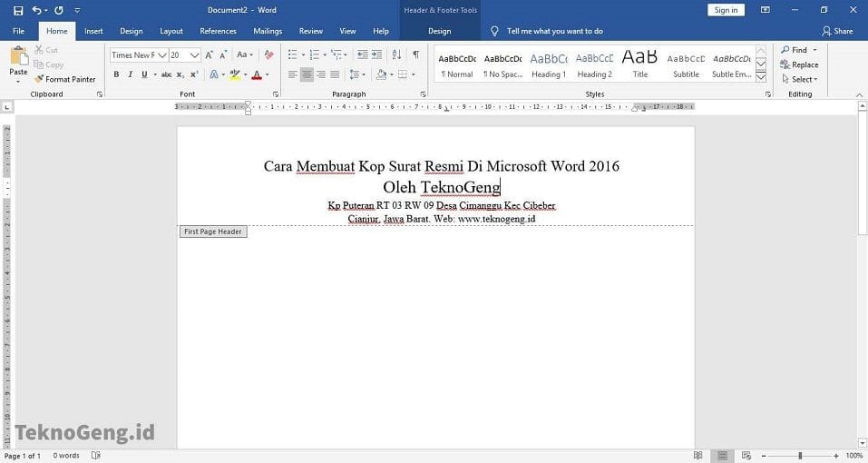Activate the Format Painter
Viewport: 868px width, 463px height.
click(64, 79)
